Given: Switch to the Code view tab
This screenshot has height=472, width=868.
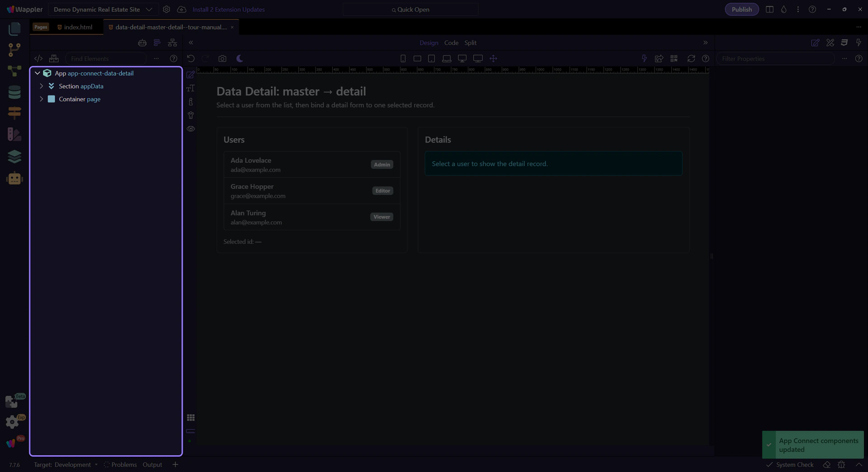Looking at the screenshot, I should 451,43.
